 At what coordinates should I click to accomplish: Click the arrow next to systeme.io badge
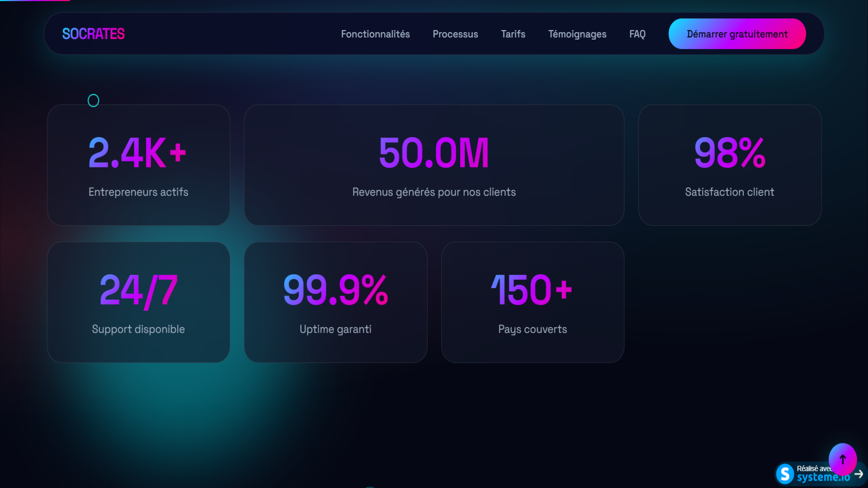tap(859, 474)
